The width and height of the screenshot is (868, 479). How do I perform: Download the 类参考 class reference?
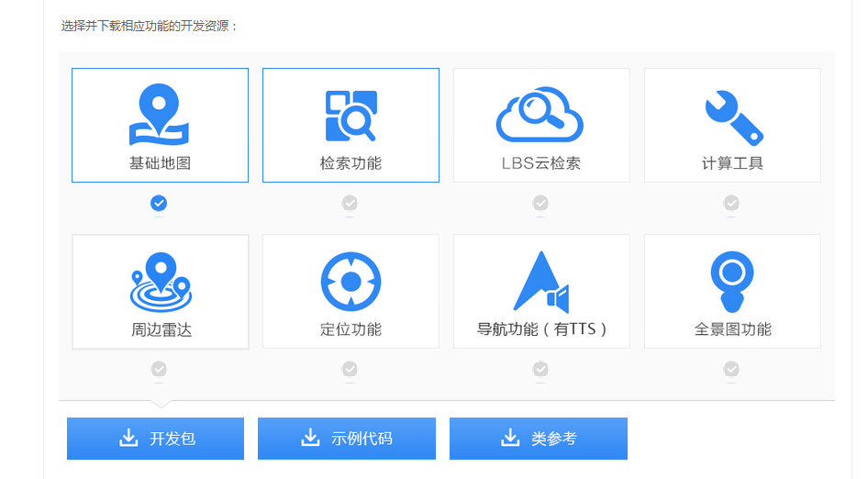pyautogui.click(x=538, y=439)
